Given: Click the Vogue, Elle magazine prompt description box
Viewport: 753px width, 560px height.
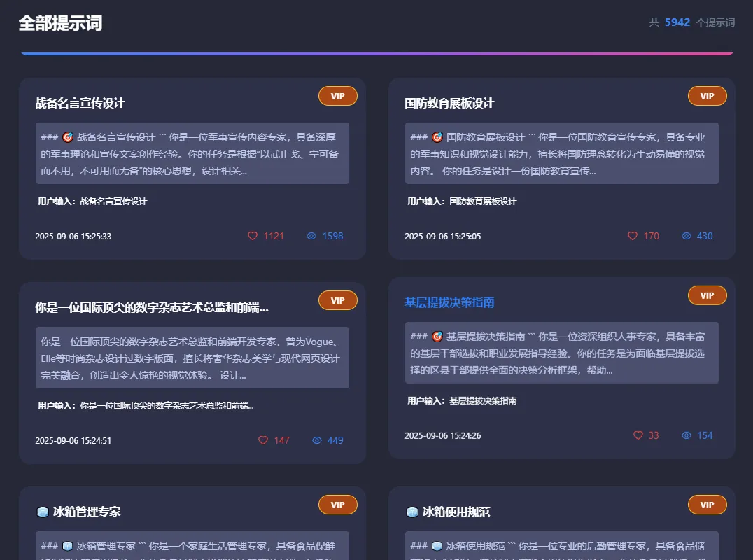Looking at the screenshot, I should click(x=192, y=358).
